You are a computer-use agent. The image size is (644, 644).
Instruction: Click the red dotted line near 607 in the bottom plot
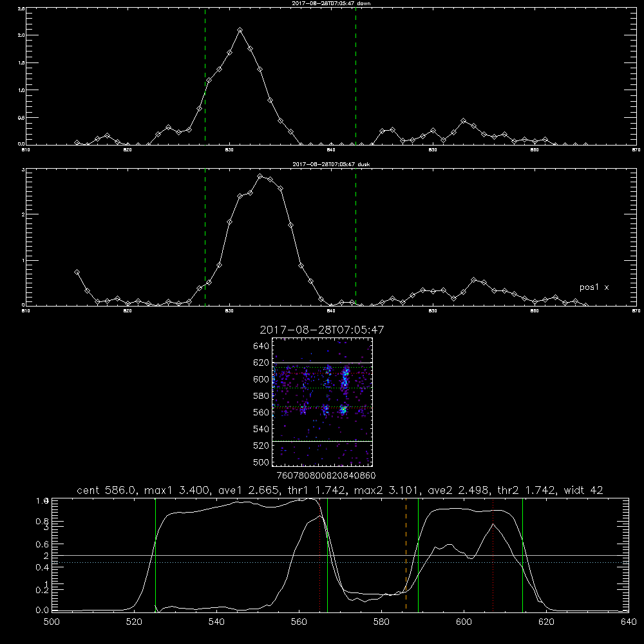[x=493, y=554]
